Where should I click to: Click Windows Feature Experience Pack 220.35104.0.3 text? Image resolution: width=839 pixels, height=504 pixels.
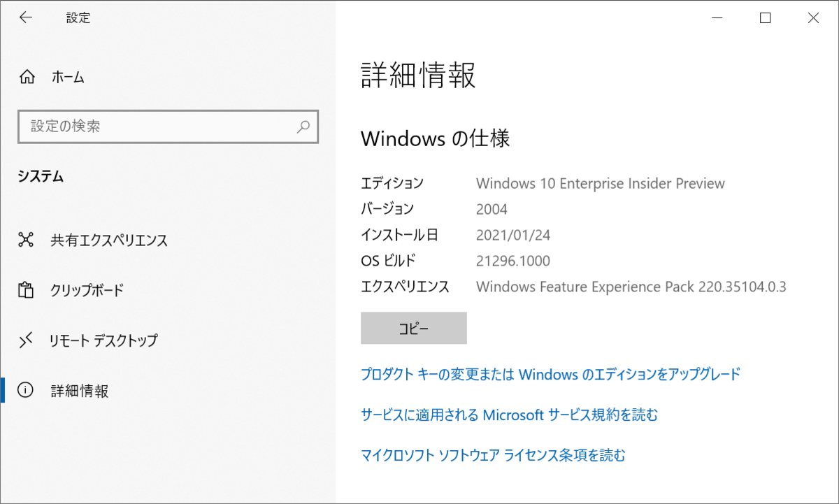point(631,287)
